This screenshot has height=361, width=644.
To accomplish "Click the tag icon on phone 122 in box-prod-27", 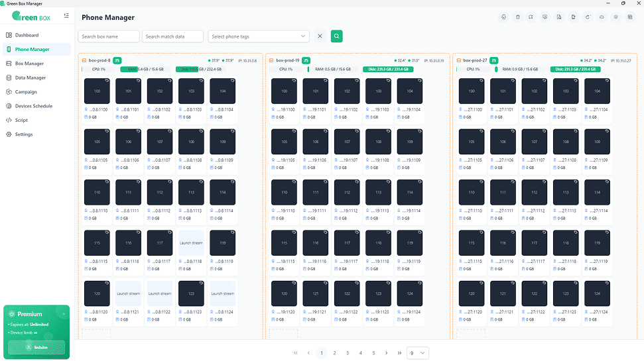I will [x=545, y=283].
